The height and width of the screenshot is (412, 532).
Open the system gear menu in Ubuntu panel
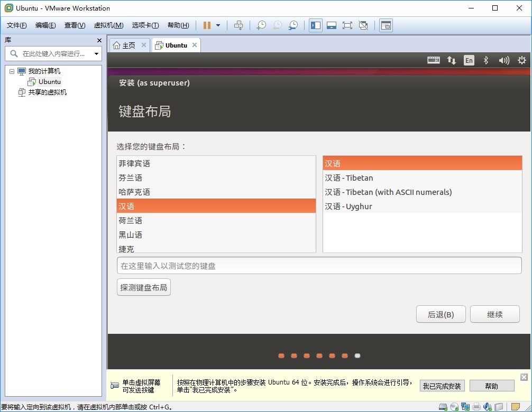(x=522, y=60)
